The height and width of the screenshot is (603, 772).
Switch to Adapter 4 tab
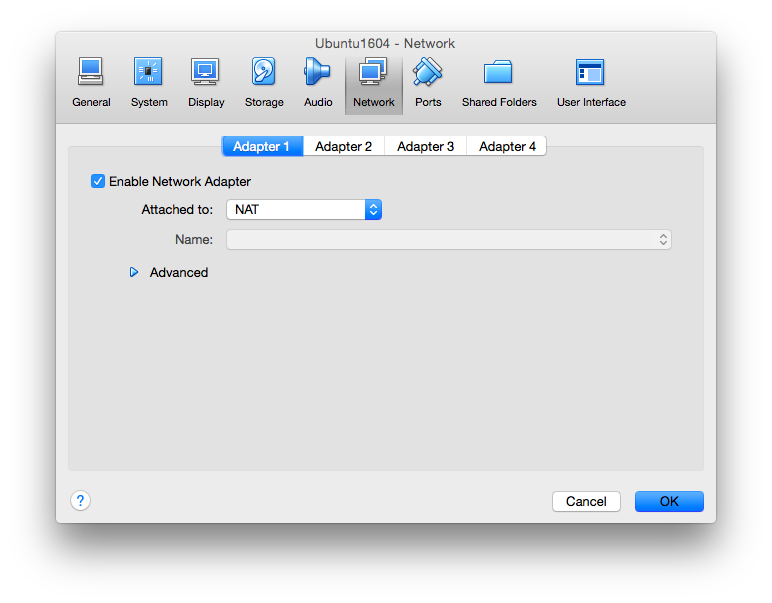[x=507, y=146]
